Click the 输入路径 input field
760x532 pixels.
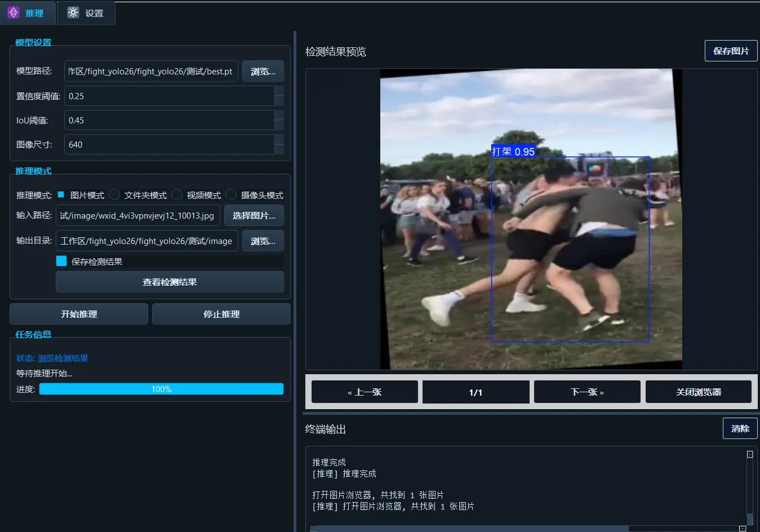pos(138,215)
